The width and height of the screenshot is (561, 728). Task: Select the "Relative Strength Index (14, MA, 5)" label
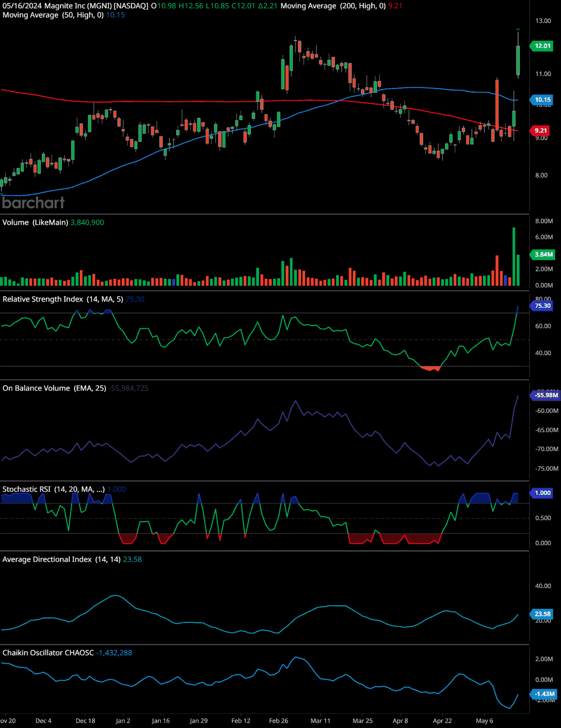[63, 299]
